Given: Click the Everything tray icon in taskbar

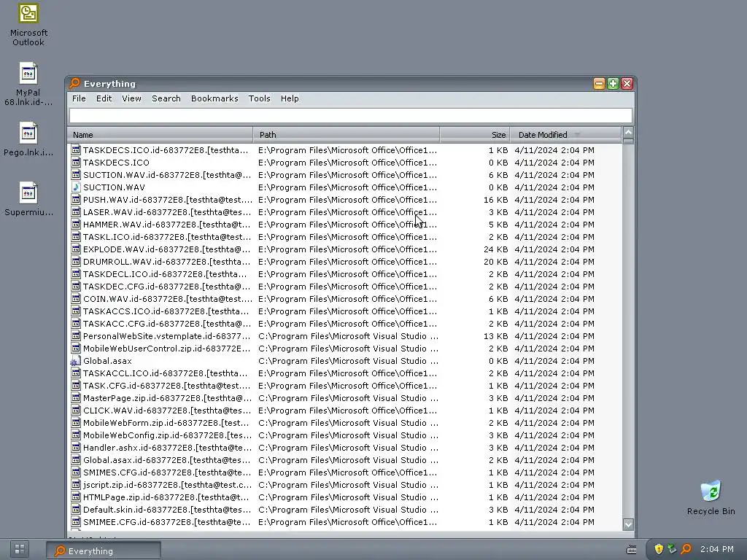Looking at the screenshot, I should coord(686,549).
